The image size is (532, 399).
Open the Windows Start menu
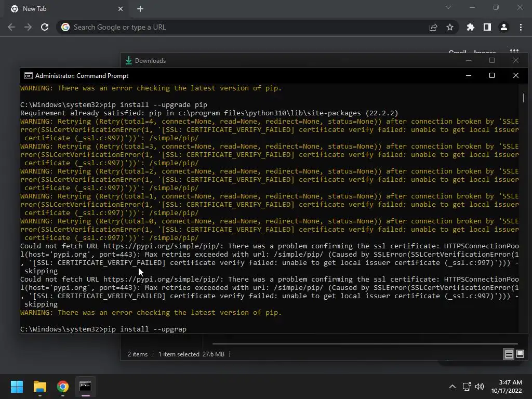[17, 387]
